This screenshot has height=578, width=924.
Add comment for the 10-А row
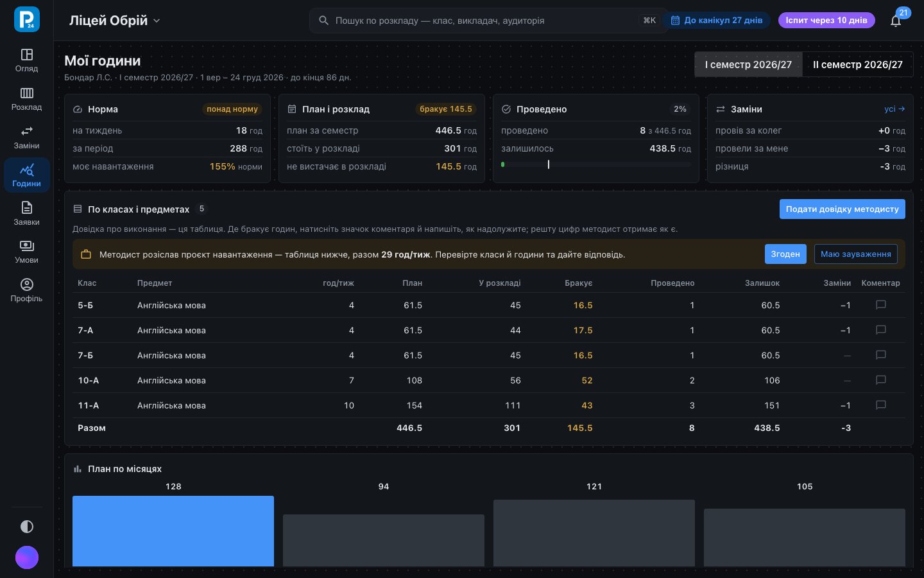tap(881, 380)
